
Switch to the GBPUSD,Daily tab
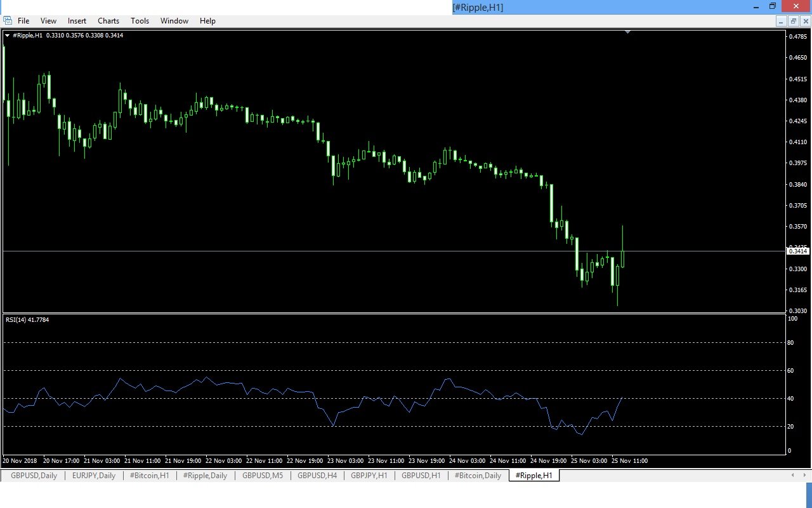(x=34, y=475)
